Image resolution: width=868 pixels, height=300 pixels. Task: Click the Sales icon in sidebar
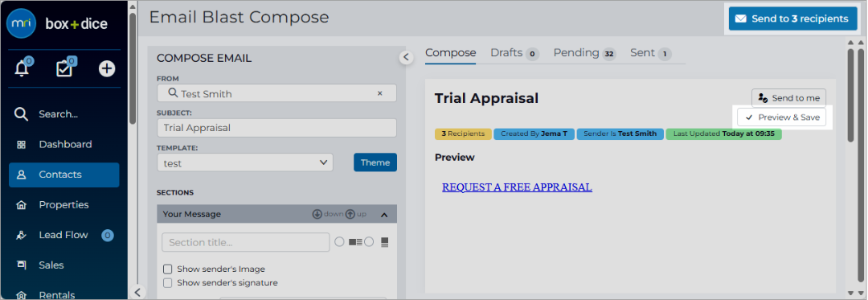point(22,265)
